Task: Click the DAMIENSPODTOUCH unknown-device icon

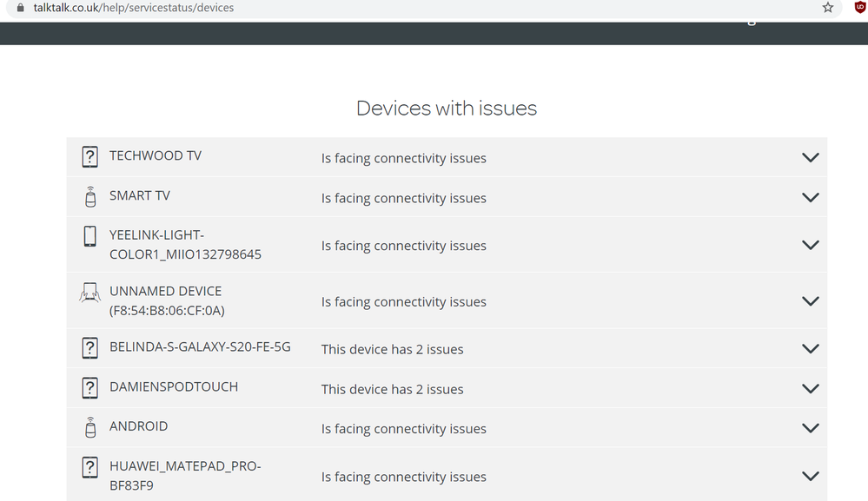Action: [89, 387]
